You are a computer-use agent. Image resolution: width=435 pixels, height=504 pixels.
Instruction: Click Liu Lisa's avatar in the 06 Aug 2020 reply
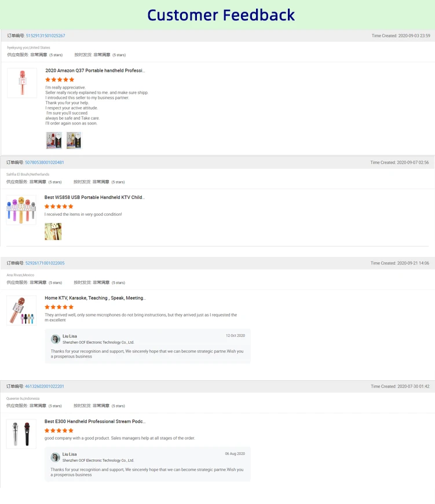coord(56,457)
